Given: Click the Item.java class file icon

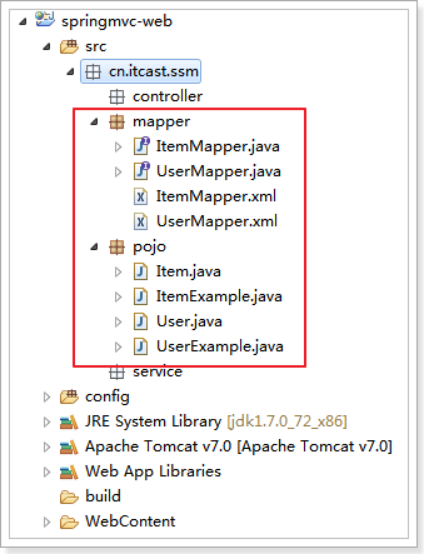Looking at the screenshot, I should tap(140, 272).
